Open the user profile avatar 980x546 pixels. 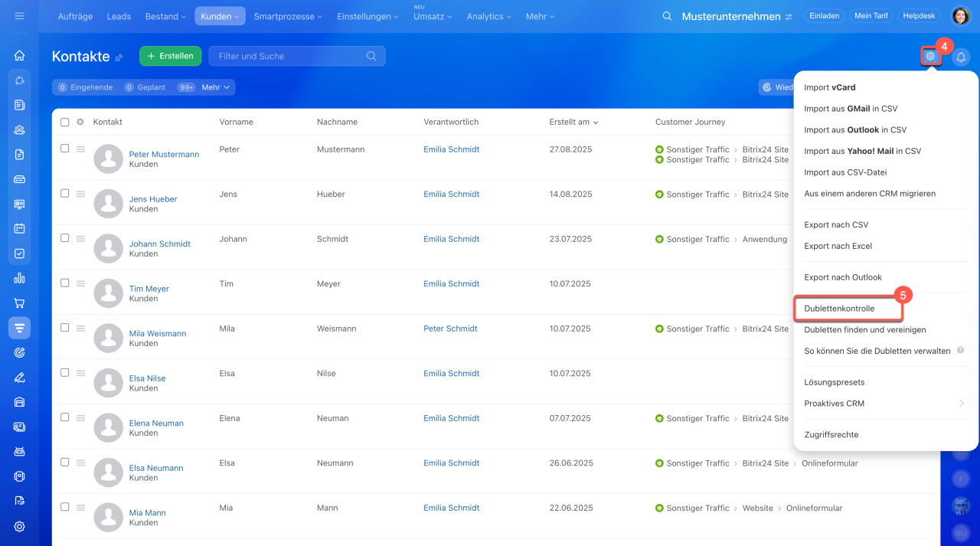961,16
